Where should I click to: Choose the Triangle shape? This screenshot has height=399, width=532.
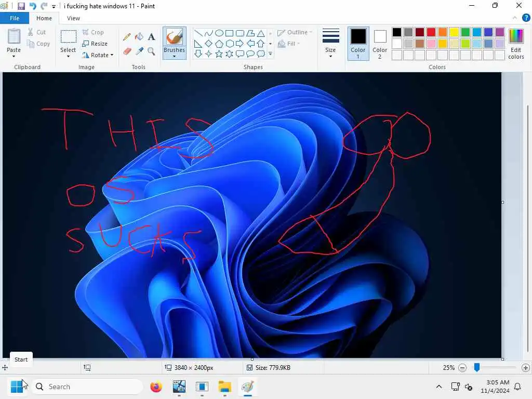(261, 33)
